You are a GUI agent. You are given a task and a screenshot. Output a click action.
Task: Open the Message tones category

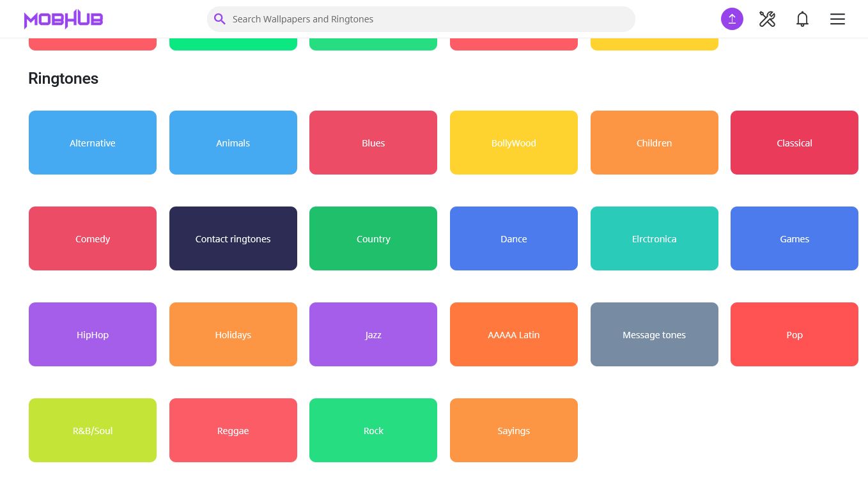click(655, 334)
